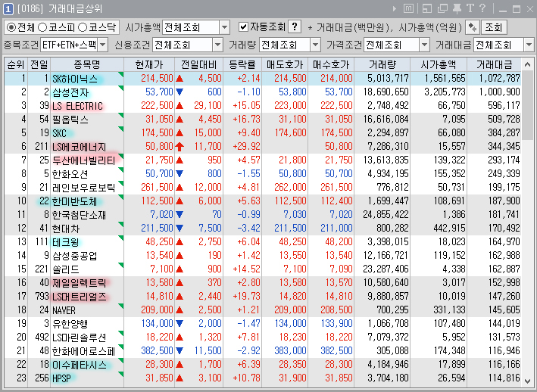Select the 유한양행 stock name
537x392 pixels.
70,324
